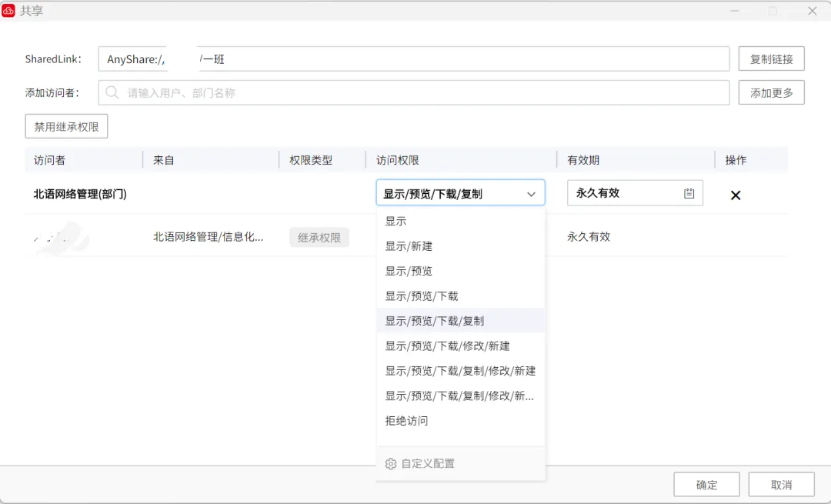Choose 拒绝访问 permission option
The width and height of the screenshot is (831, 504).
pos(461,420)
